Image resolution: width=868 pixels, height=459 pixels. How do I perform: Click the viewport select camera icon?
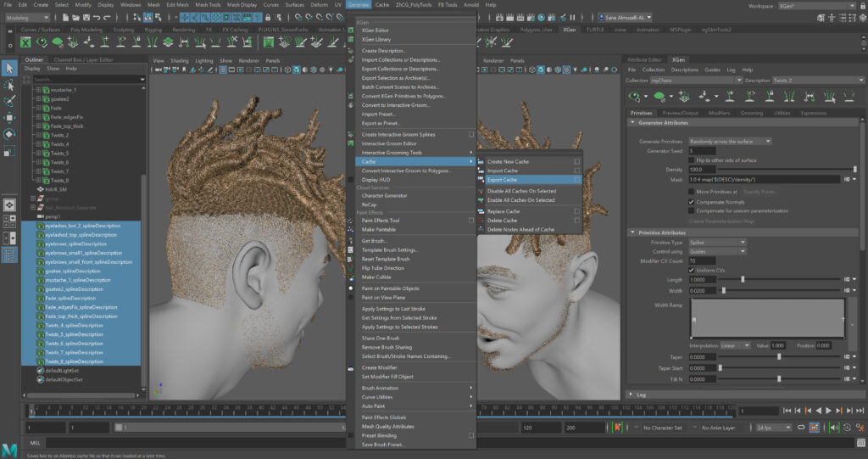159,70
